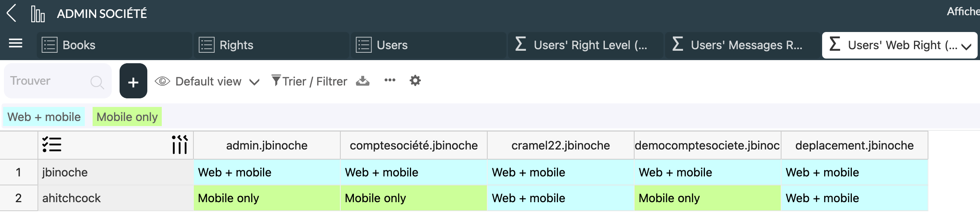
Task: Click the Trouver search field
Action: (58, 81)
